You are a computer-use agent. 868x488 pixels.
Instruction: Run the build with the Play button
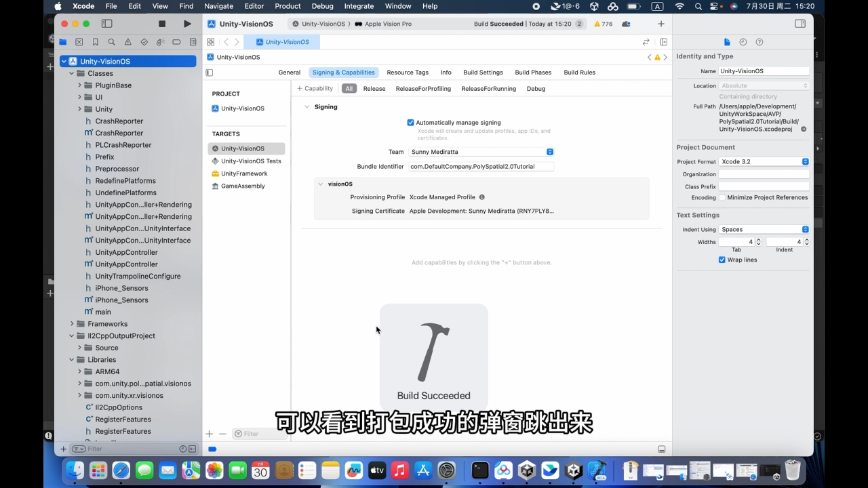pyautogui.click(x=187, y=24)
